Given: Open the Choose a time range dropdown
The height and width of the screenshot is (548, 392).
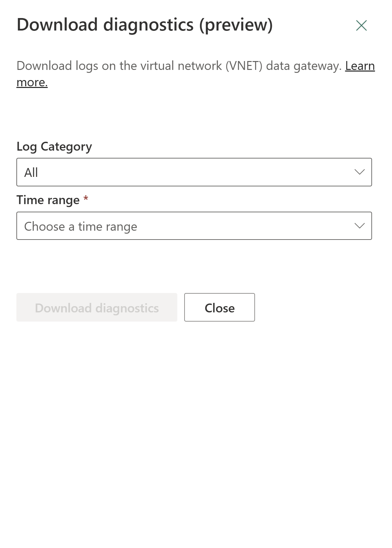Looking at the screenshot, I should tap(194, 226).
